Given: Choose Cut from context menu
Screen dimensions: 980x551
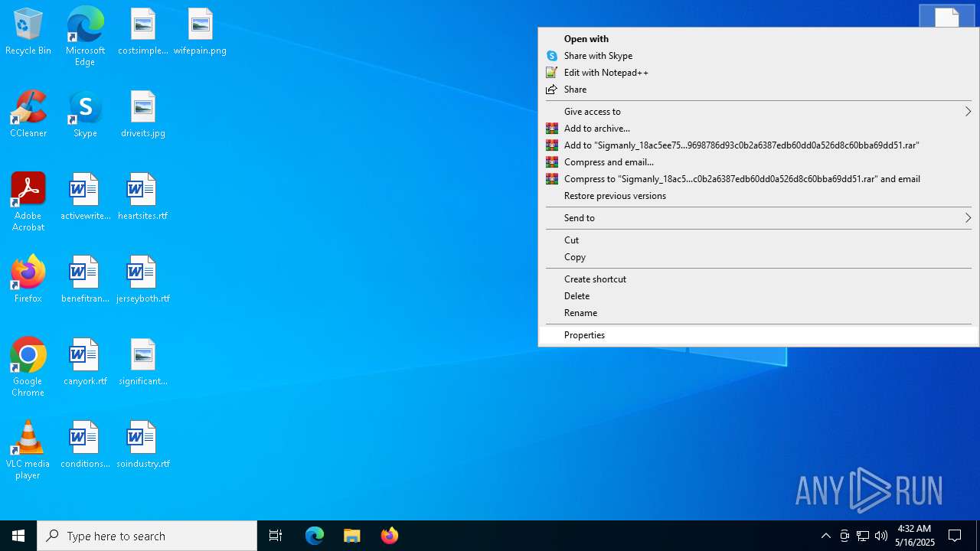Looking at the screenshot, I should tap(758, 240).
